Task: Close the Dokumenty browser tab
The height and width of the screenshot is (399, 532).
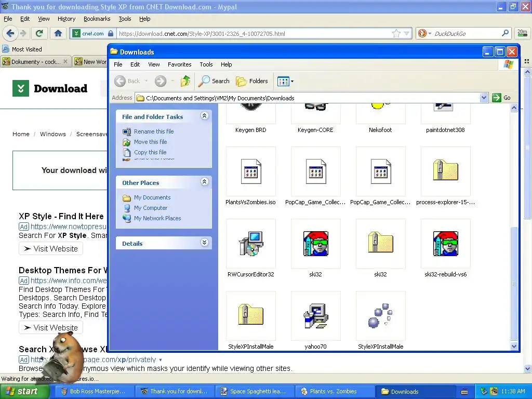Action: 65,61
